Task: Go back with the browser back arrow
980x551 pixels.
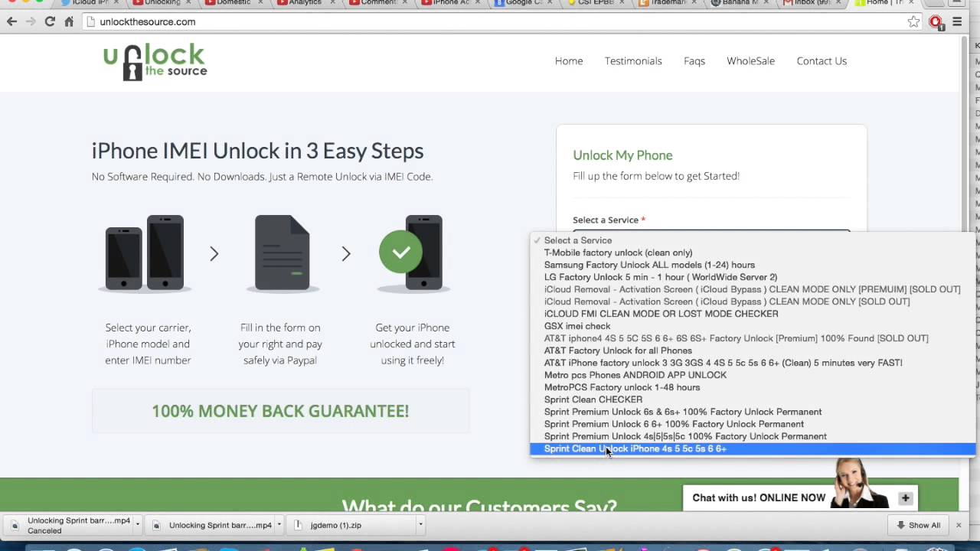Action: (11, 21)
